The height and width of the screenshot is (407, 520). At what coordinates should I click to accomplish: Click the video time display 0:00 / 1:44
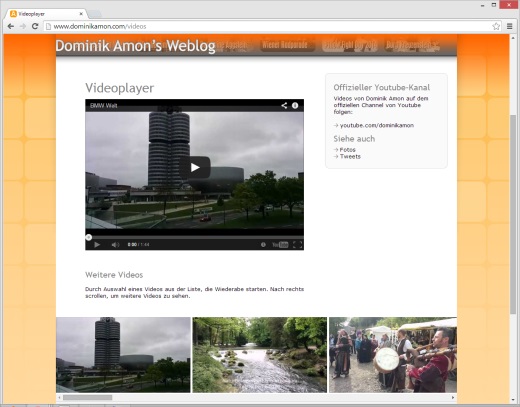tap(138, 245)
